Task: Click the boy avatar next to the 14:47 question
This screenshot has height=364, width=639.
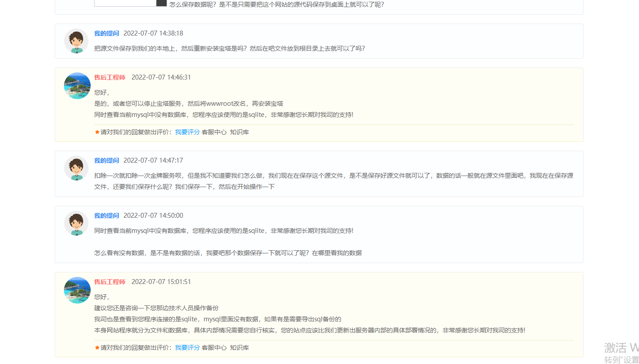Action: (76, 168)
